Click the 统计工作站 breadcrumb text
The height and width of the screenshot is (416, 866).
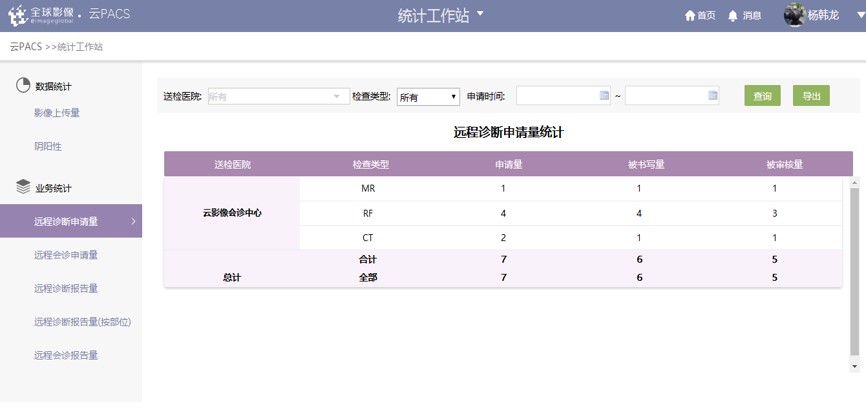pos(80,47)
